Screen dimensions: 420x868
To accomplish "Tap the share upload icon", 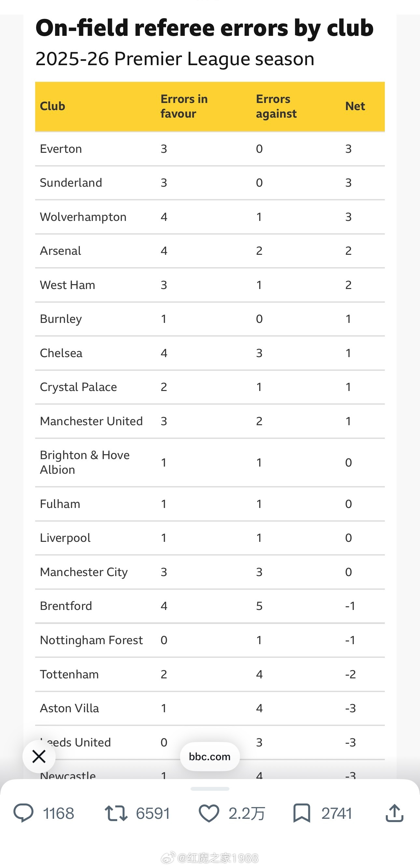I will [394, 813].
